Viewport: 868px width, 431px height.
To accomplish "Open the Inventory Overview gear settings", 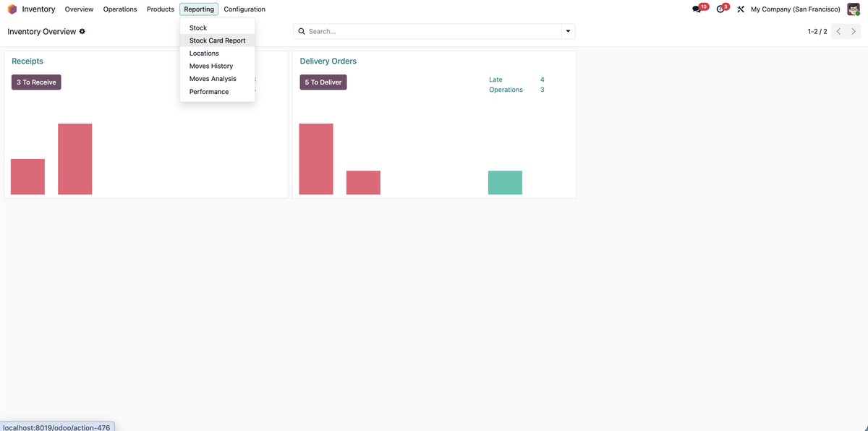I will pyautogui.click(x=82, y=31).
